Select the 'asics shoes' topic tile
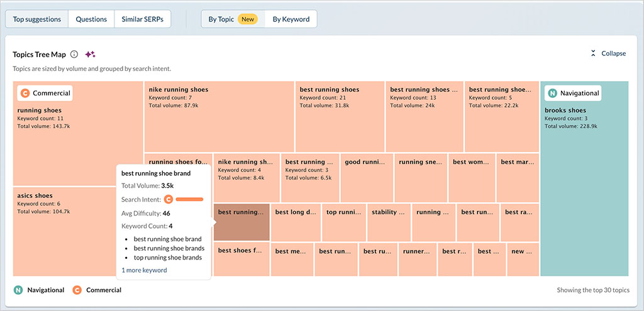 click(x=65, y=231)
